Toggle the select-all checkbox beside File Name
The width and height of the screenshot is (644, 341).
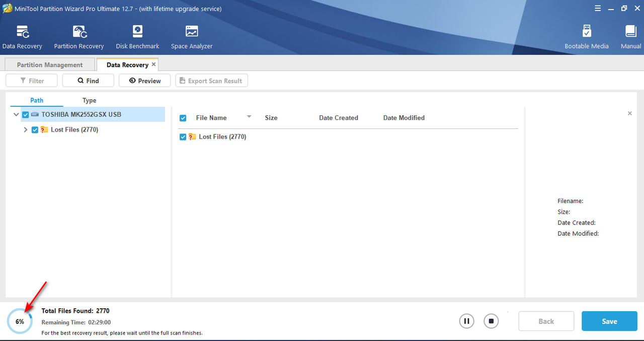coord(183,118)
